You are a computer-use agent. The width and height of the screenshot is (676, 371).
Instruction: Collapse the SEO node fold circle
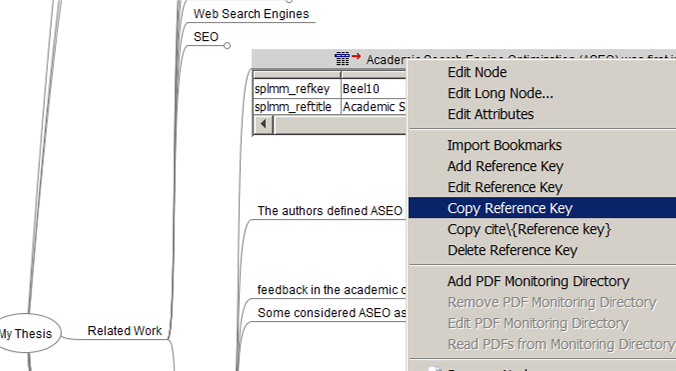click(227, 46)
